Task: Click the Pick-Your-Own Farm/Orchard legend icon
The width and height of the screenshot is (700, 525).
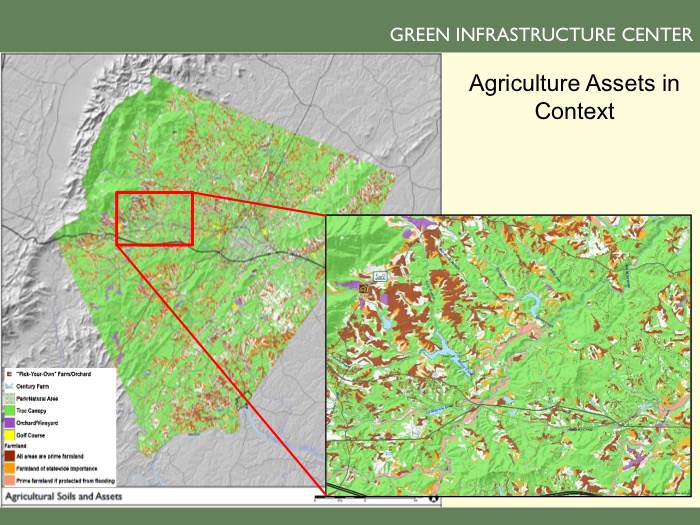Action: click(8, 374)
